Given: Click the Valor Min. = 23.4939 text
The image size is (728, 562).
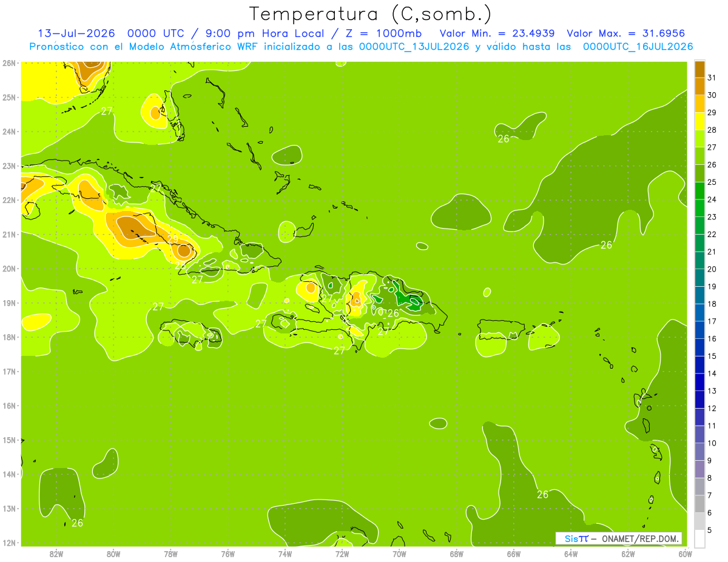Looking at the screenshot, I should 499,33.
